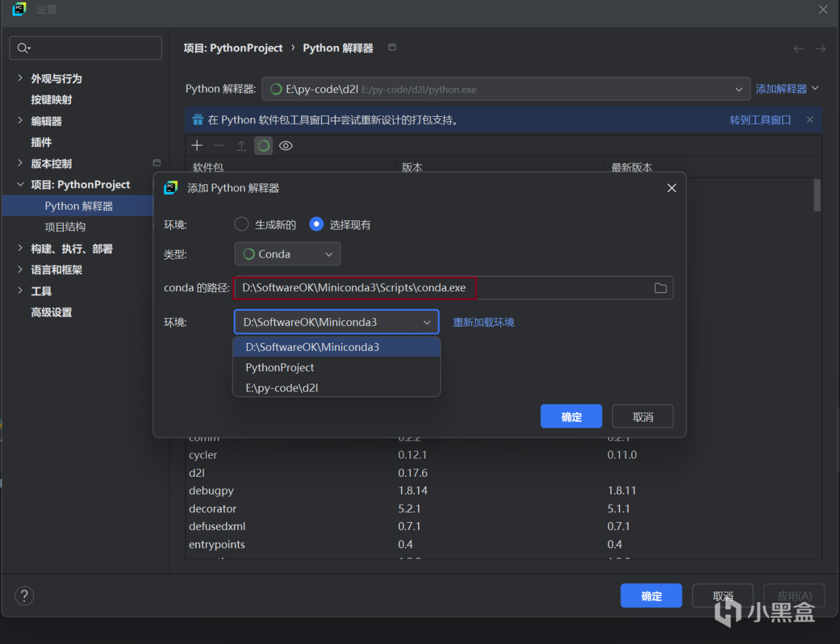This screenshot has height=644, width=840.
Task: Click the 版本 column header
Action: point(412,167)
